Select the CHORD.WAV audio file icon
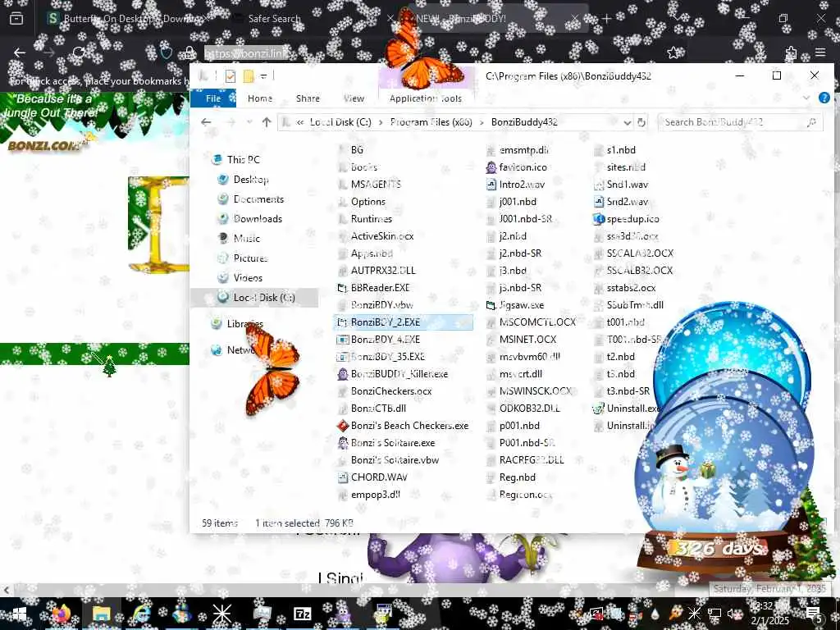Viewport: 840px width, 630px height. (x=343, y=477)
